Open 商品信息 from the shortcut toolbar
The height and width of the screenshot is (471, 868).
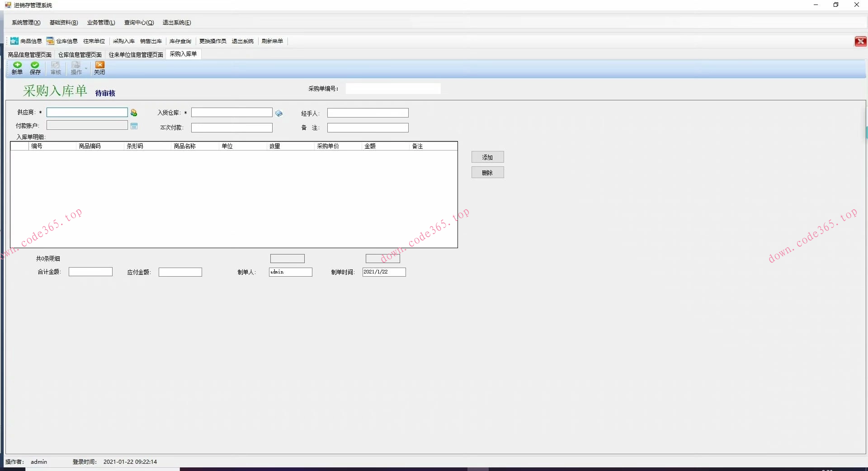(26, 41)
